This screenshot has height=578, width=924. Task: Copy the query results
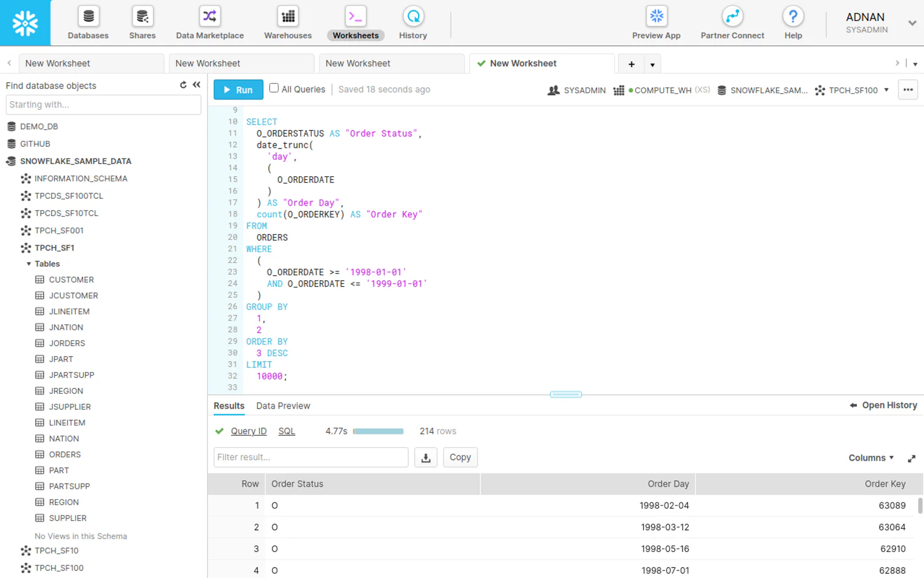(x=460, y=457)
